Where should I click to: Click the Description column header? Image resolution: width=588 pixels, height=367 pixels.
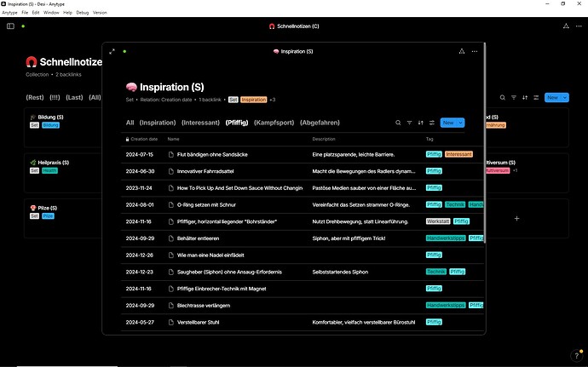pyautogui.click(x=324, y=139)
